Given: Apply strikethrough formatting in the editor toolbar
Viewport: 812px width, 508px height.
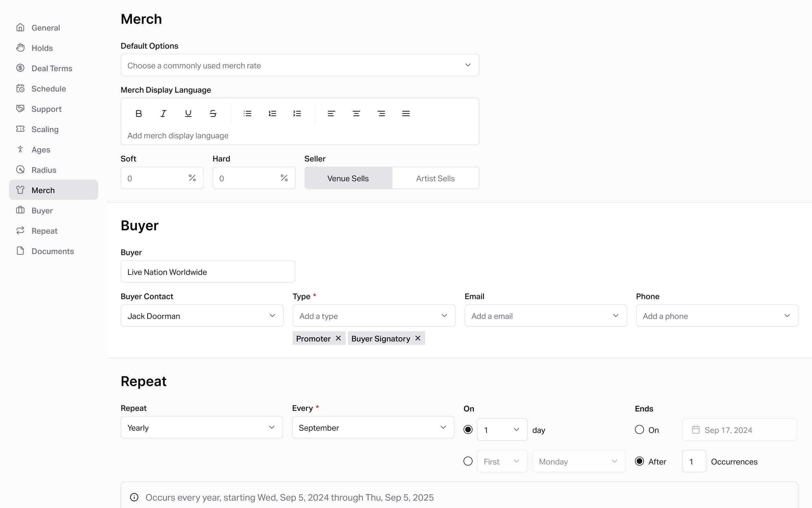Looking at the screenshot, I should pyautogui.click(x=213, y=113).
